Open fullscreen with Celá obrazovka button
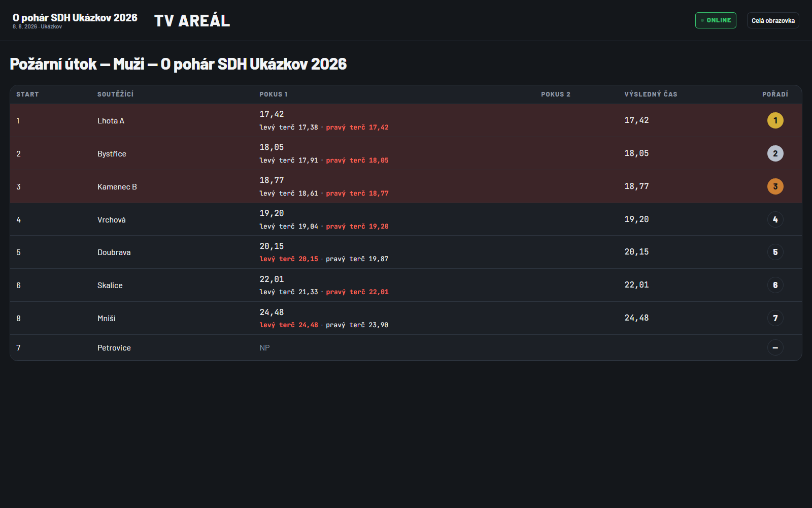 coord(773,20)
